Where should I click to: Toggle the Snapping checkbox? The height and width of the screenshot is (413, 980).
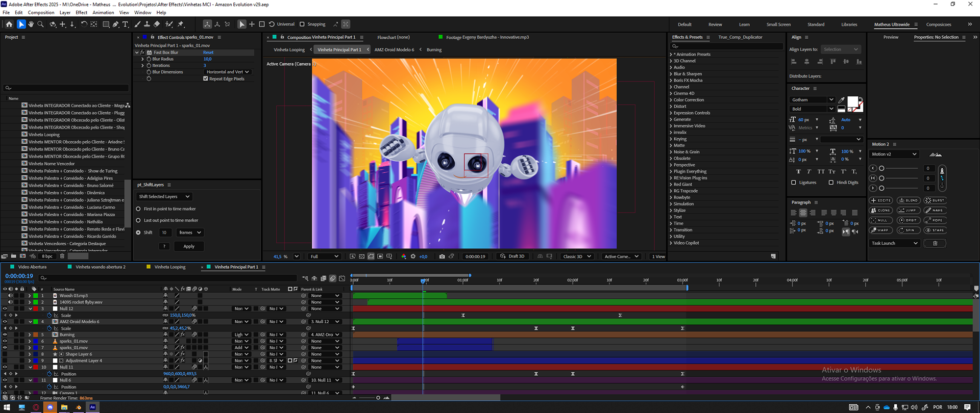(x=302, y=24)
